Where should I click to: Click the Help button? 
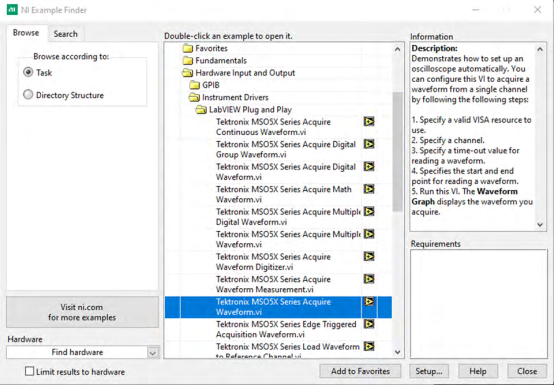pos(478,371)
